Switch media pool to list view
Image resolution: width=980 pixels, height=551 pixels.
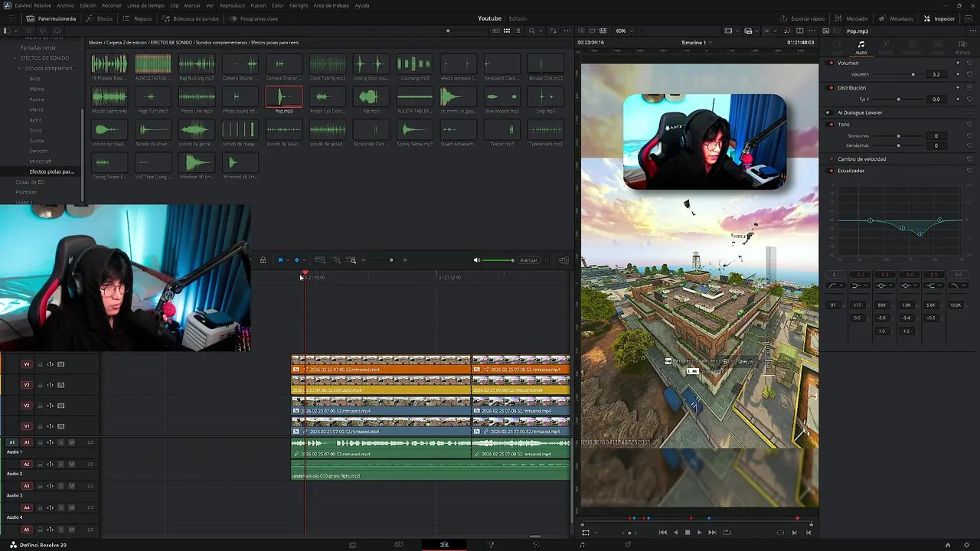pos(517,31)
